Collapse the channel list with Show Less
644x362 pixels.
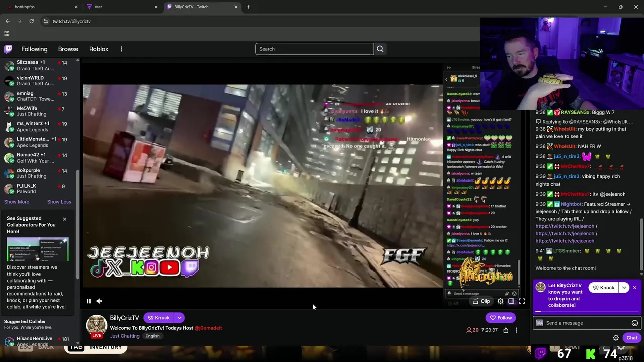59,202
